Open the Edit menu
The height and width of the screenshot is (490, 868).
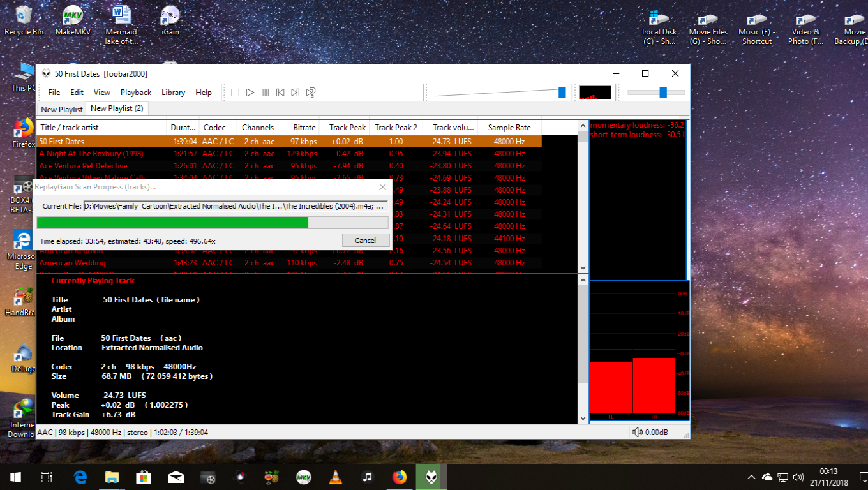(x=77, y=93)
